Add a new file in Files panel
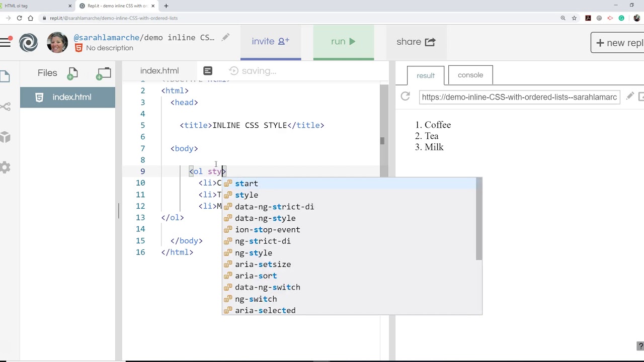The height and width of the screenshot is (362, 644). (72, 74)
